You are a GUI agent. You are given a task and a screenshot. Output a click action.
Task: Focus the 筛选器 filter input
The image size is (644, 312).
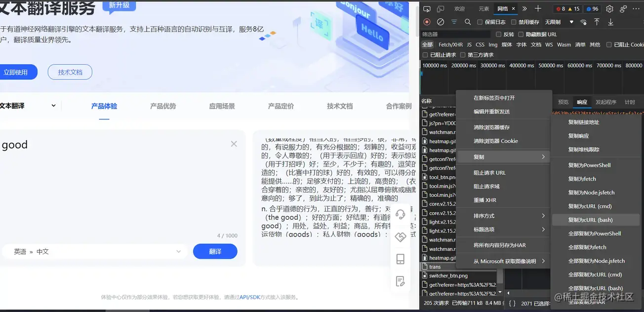tap(456, 35)
